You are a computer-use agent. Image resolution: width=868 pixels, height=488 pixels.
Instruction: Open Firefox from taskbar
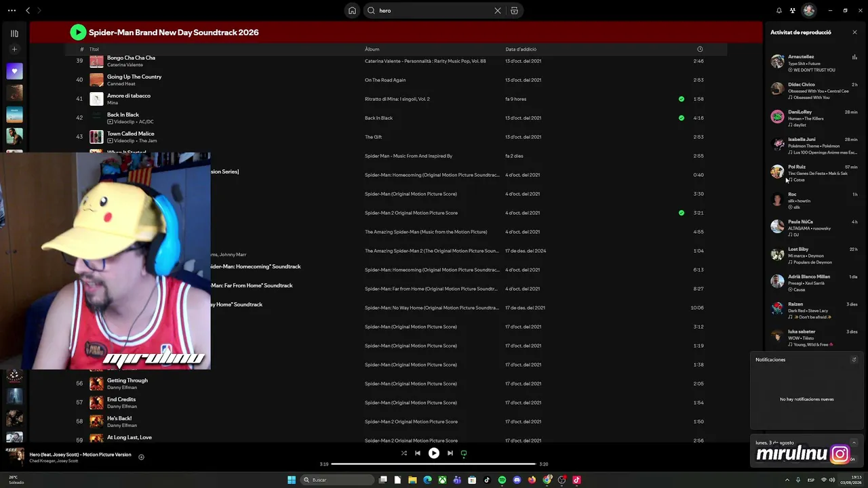coord(532,480)
